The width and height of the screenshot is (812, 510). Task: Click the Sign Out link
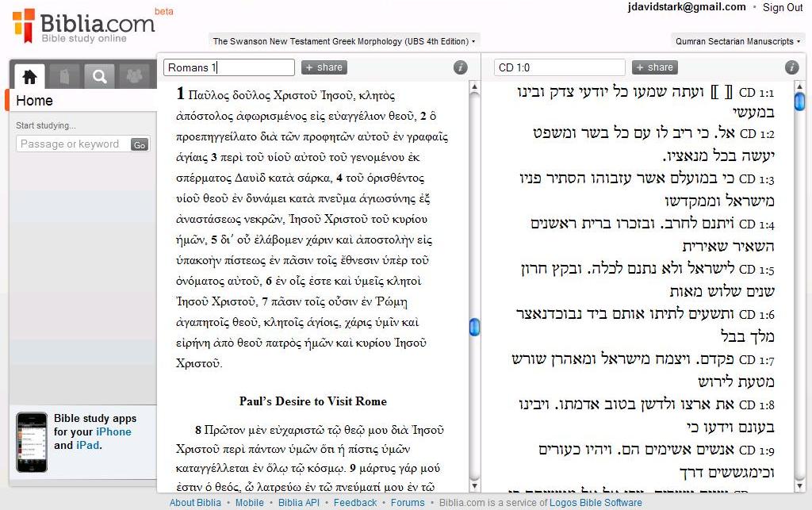[783, 8]
